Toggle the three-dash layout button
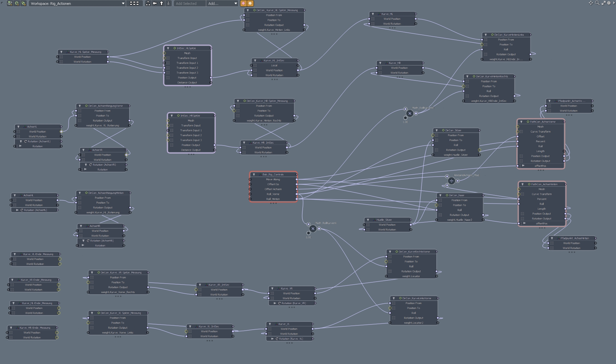616x364 pixels. (x=134, y=3)
